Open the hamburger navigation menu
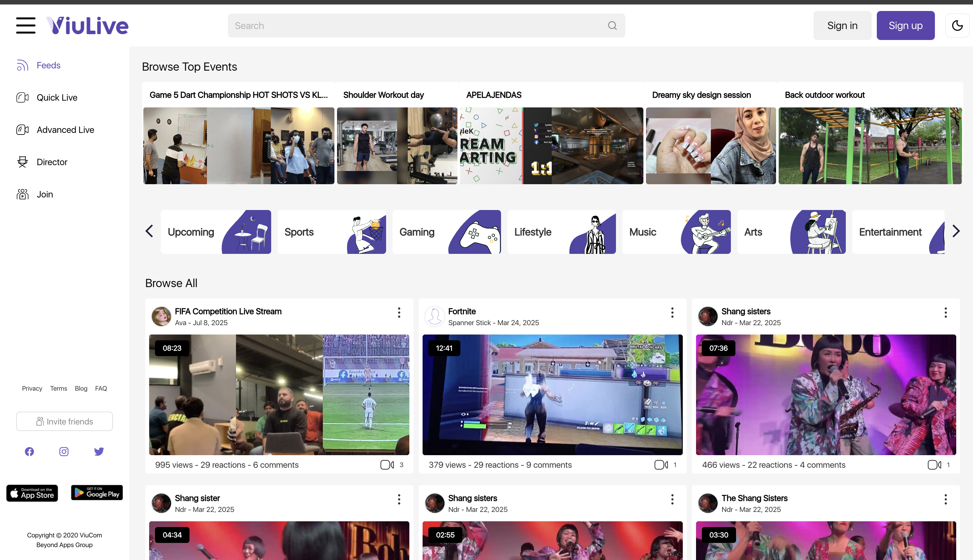This screenshot has width=973, height=560. 26,25
